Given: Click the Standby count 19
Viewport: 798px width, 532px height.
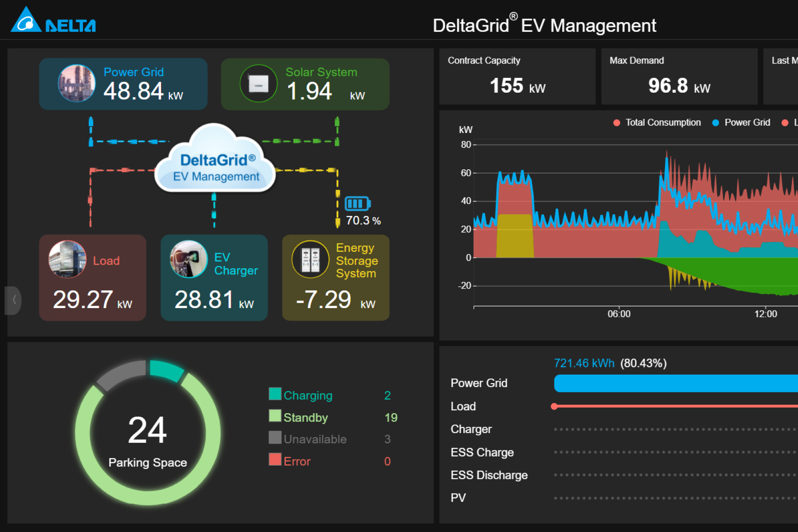Looking at the screenshot, I should 391,418.
